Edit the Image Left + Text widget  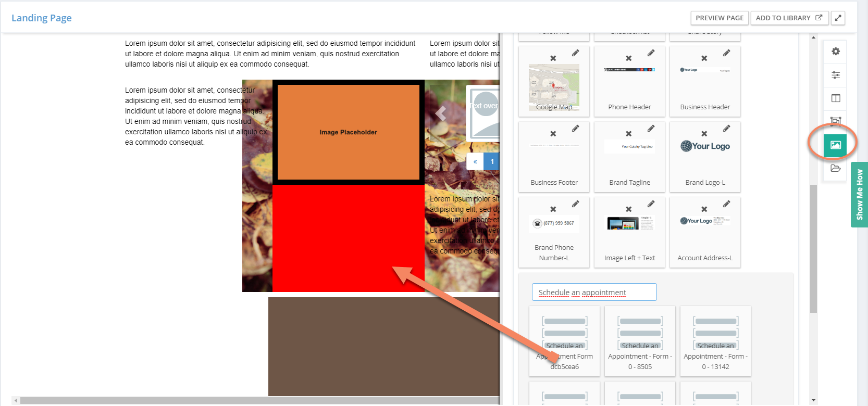coord(651,204)
